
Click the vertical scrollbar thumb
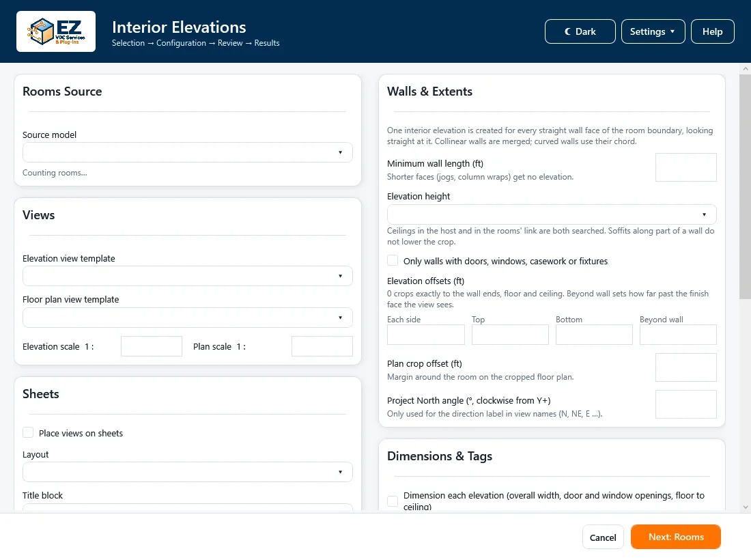pos(745,187)
